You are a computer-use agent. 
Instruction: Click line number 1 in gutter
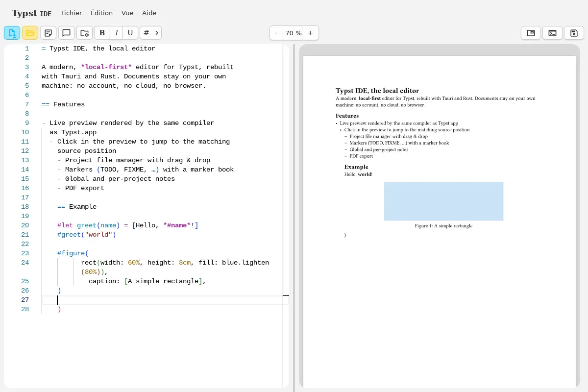(27, 49)
